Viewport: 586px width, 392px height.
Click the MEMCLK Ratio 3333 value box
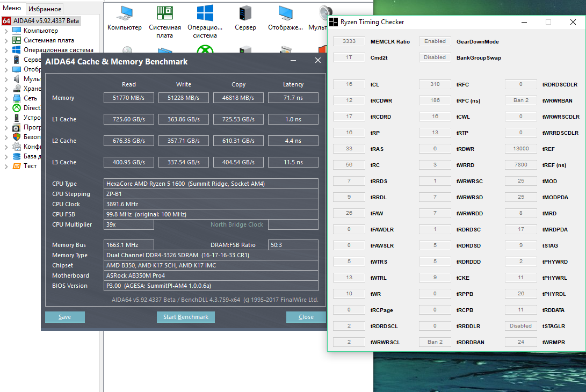(349, 41)
